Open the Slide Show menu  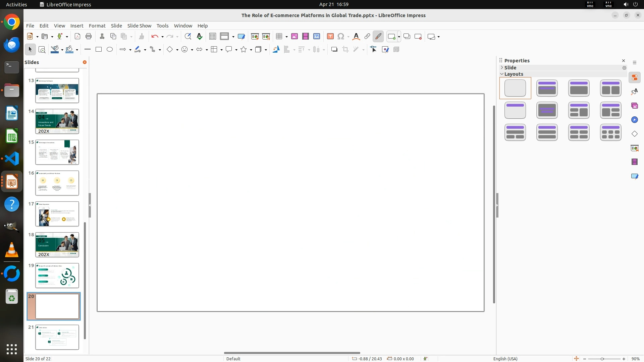[x=139, y=26]
